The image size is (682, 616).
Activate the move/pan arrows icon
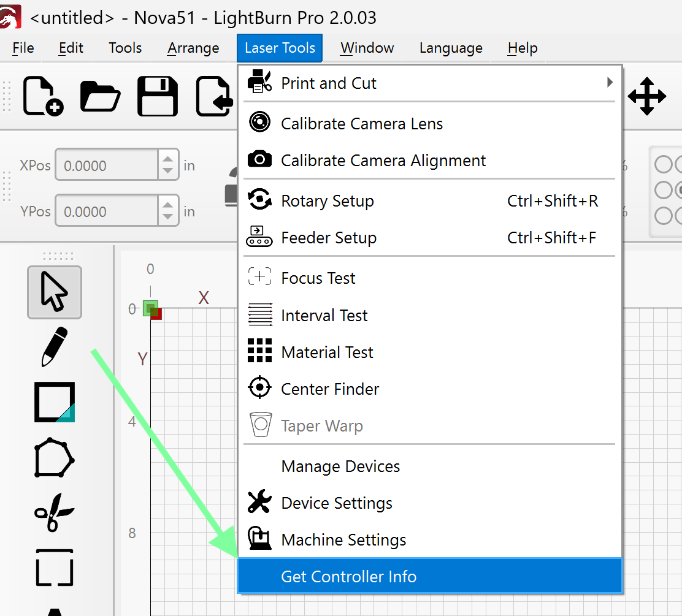tap(647, 96)
